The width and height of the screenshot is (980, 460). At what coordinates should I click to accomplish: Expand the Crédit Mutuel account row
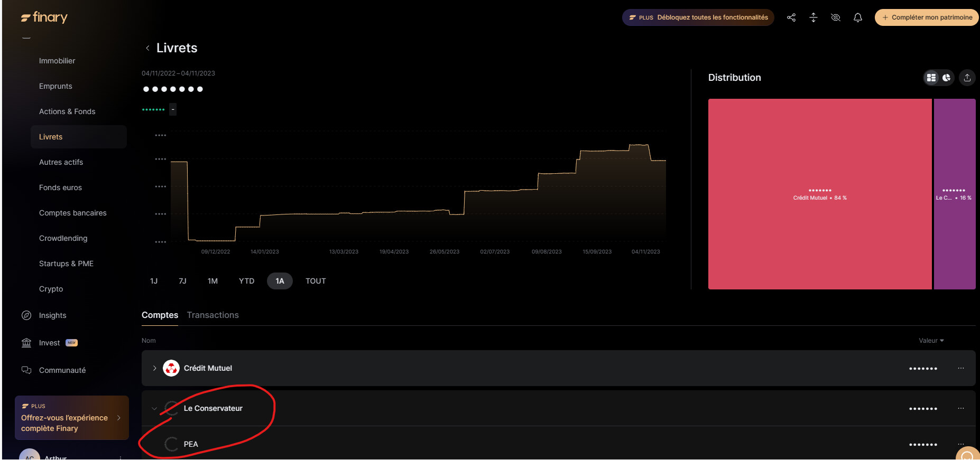tap(154, 368)
